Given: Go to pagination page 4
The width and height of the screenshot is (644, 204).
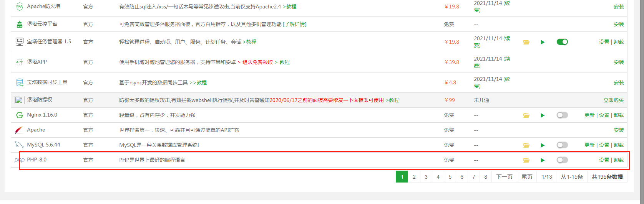Looking at the screenshot, I should pyautogui.click(x=438, y=177).
